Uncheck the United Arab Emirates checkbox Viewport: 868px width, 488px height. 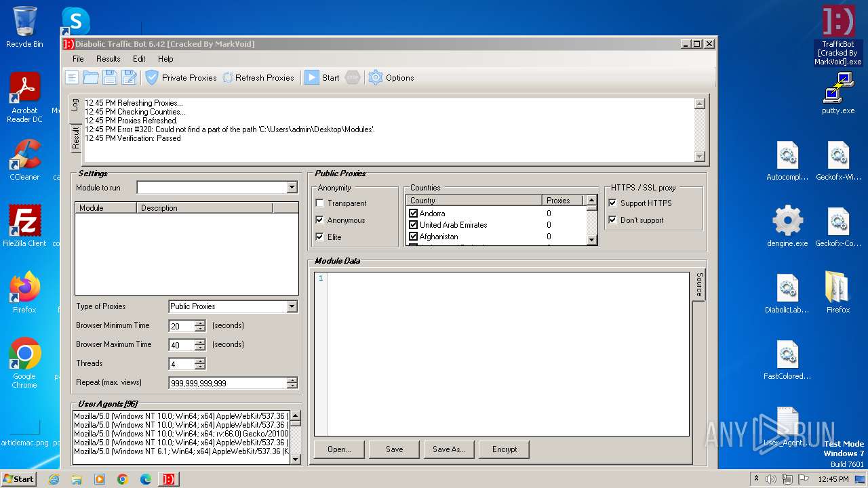pyautogui.click(x=414, y=225)
